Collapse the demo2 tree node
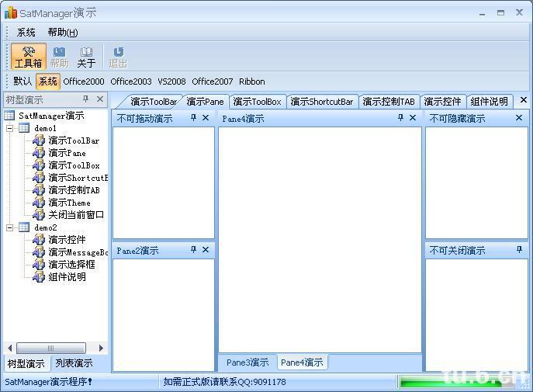Image resolution: width=533 pixels, height=392 pixels. [10, 227]
